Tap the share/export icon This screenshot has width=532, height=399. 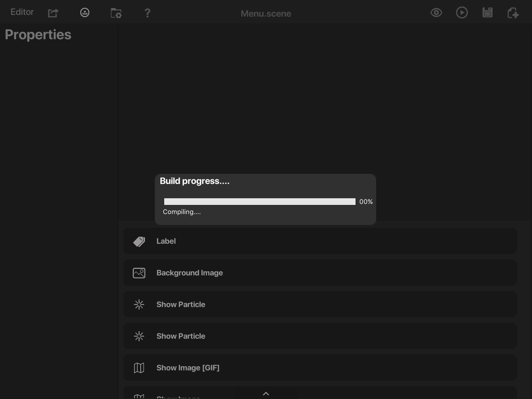(53, 13)
